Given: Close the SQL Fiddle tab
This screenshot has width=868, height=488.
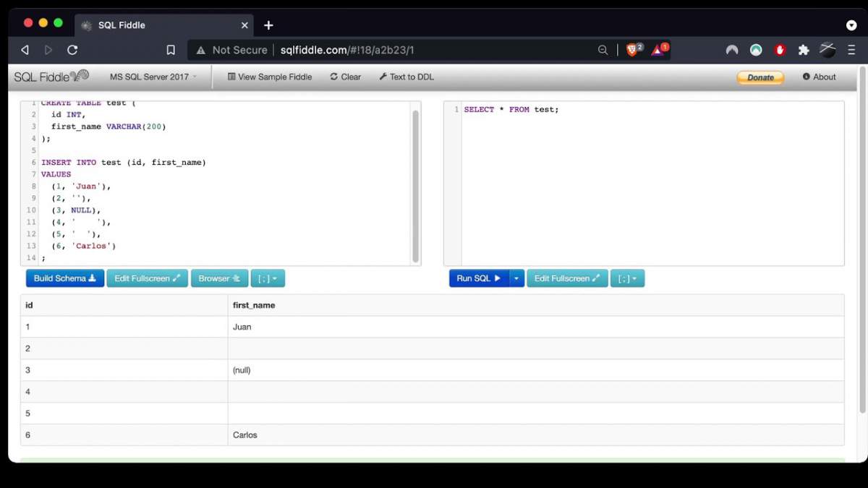Looking at the screenshot, I should pos(244,25).
